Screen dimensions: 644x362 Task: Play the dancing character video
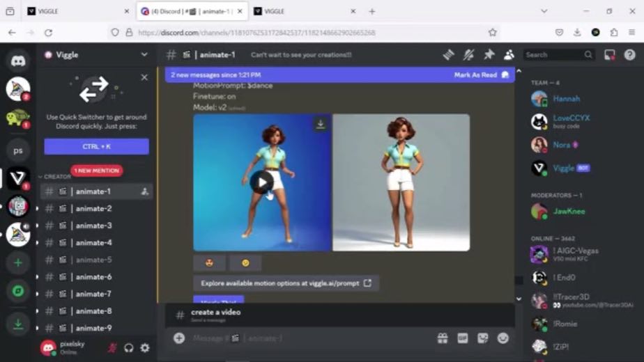click(x=261, y=182)
